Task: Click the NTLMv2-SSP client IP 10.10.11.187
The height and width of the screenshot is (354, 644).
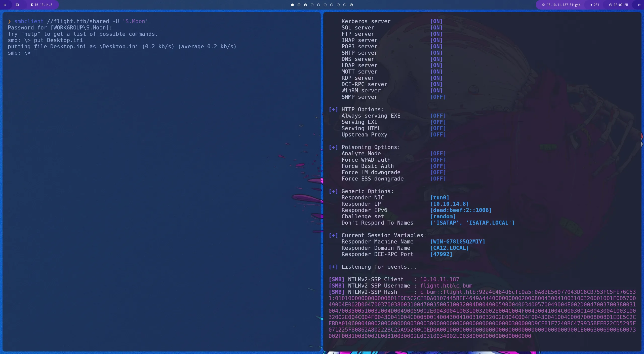Action: (439, 279)
